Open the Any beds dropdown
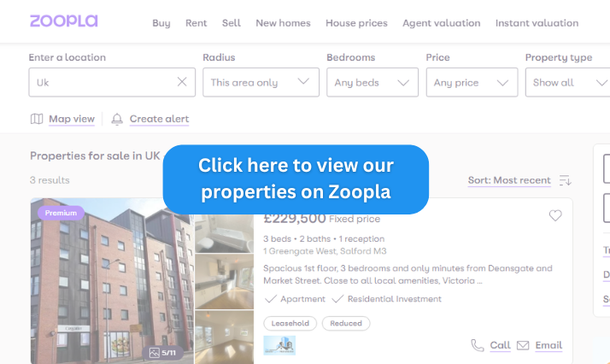The height and width of the screenshot is (364, 610). coord(372,82)
